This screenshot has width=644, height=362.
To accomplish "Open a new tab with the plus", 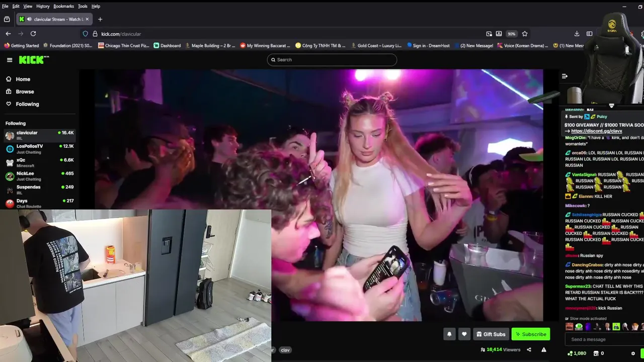I will [x=100, y=19].
